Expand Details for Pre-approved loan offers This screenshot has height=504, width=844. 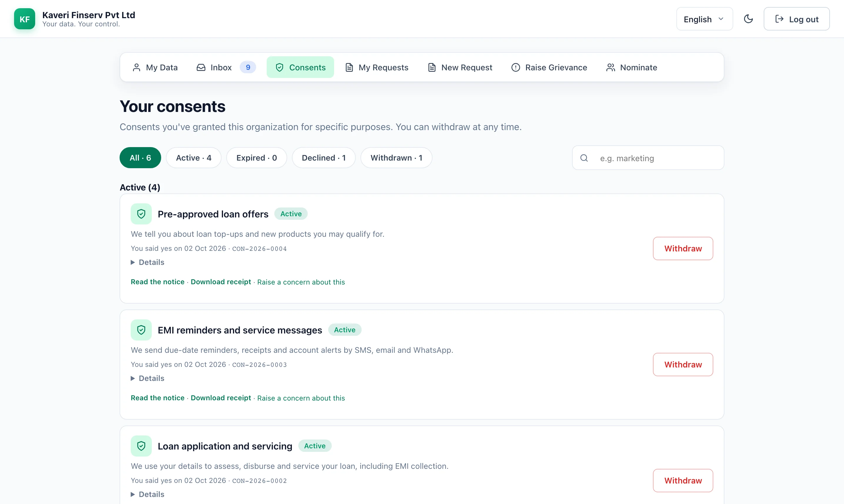coord(147,262)
